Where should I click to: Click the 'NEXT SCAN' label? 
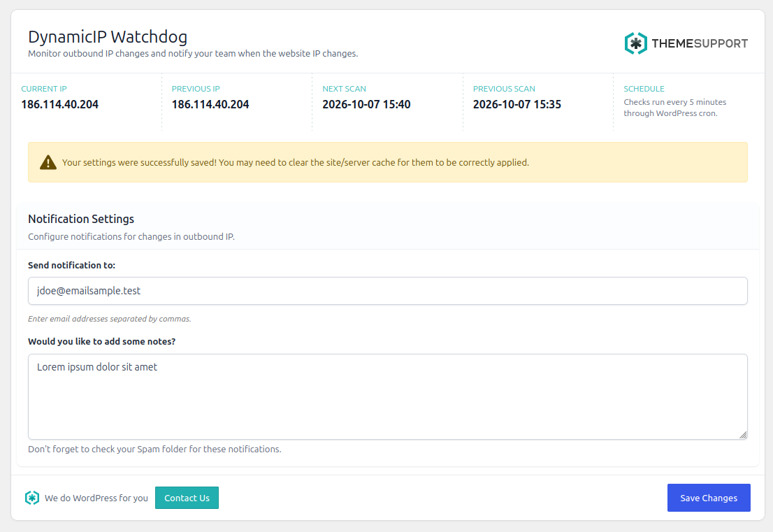coord(344,89)
